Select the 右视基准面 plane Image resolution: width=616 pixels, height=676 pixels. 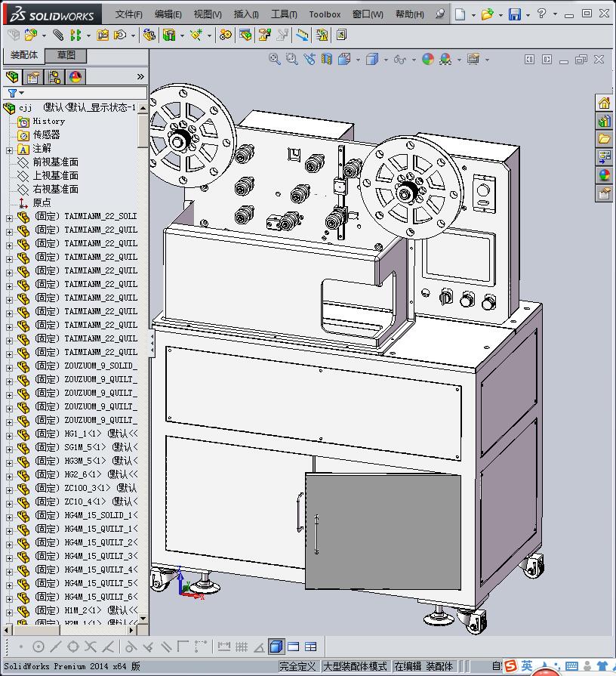(x=56, y=190)
